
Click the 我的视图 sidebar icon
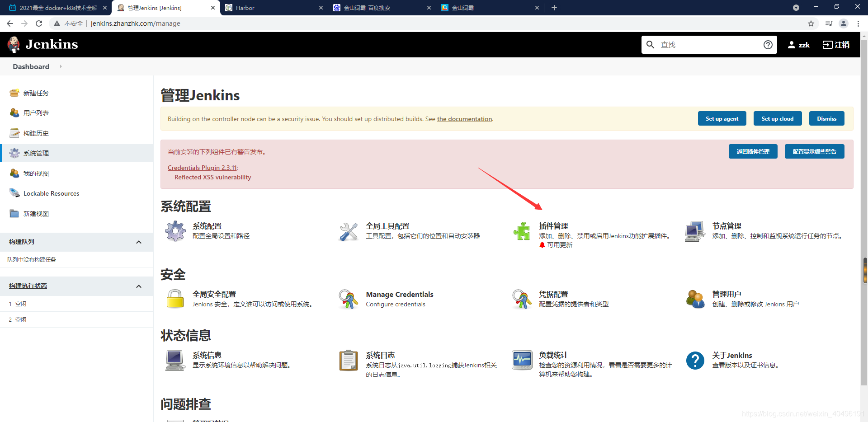click(x=14, y=173)
